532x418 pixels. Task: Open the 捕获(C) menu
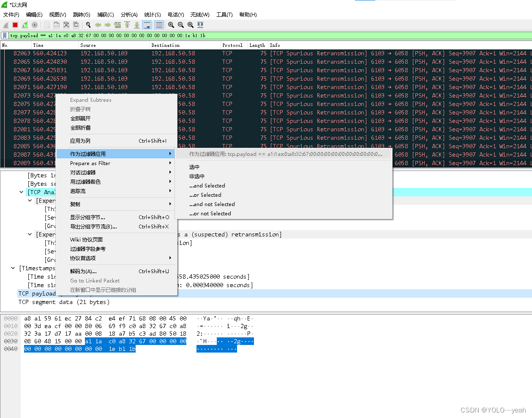coord(106,14)
